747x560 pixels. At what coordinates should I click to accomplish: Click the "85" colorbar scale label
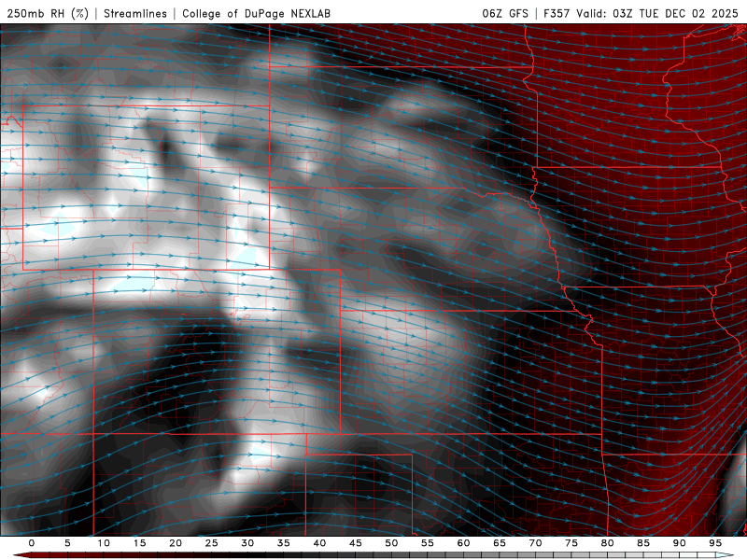click(643, 543)
